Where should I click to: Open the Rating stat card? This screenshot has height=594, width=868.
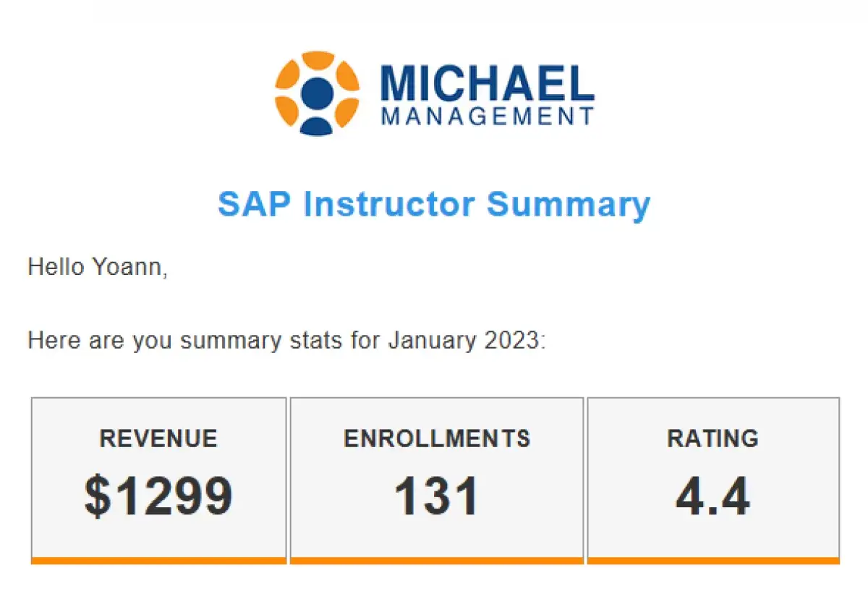(713, 480)
